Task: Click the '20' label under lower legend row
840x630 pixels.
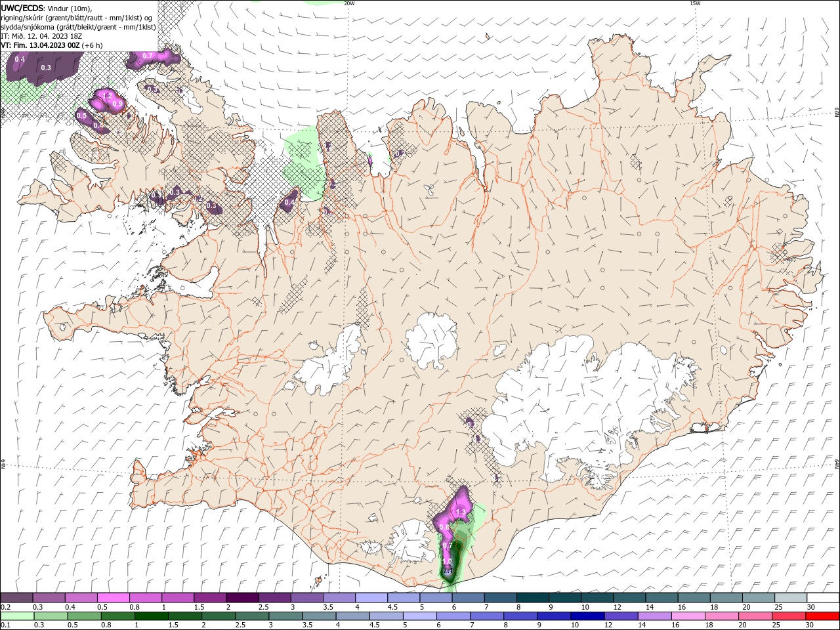Action: [742, 625]
